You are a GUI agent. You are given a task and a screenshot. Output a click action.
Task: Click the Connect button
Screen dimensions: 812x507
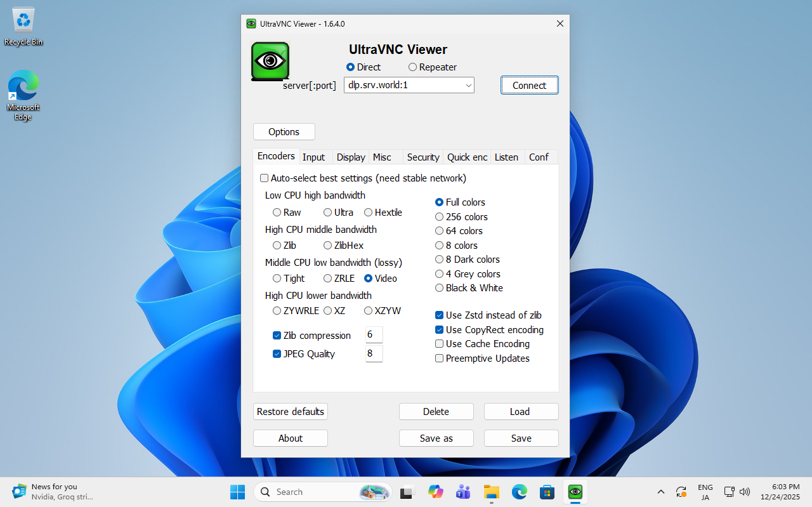(529, 84)
